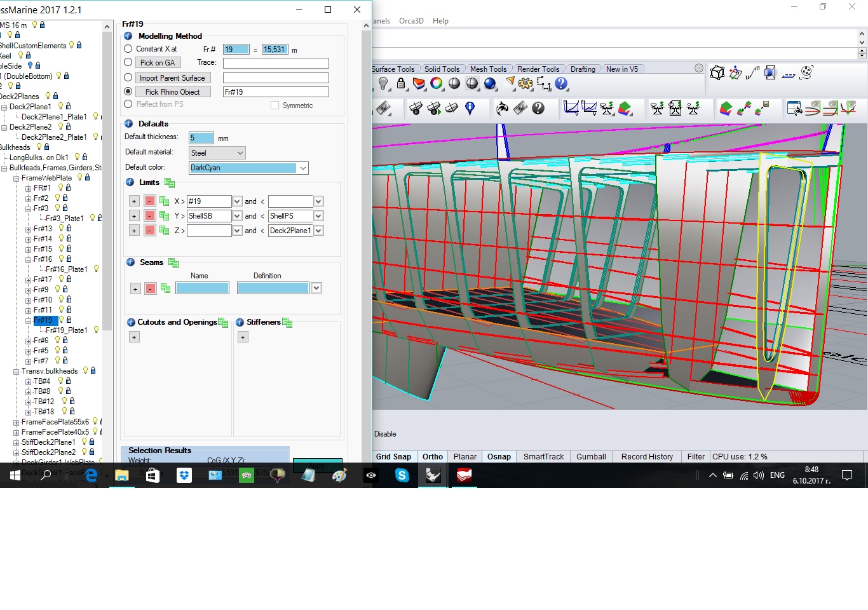Click the Default thickness input field
Image resolution: width=868 pixels, height=610 pixels.
pyautogui.click(x=201, y=138)
